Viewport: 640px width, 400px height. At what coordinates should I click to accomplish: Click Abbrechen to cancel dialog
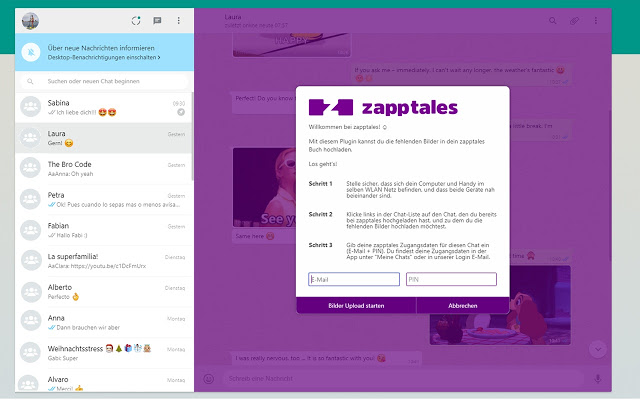click(x=463, y=305)
